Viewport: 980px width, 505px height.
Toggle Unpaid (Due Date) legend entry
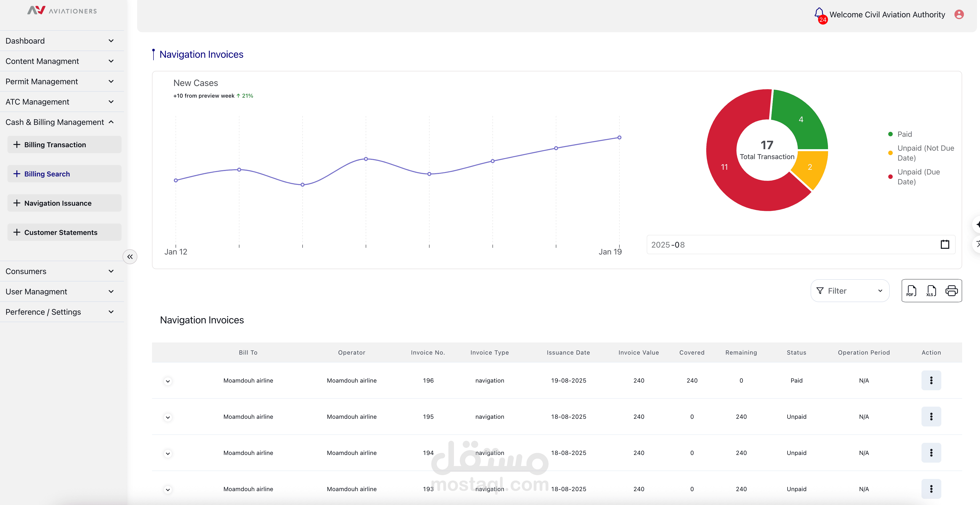(x=914, y=177)
